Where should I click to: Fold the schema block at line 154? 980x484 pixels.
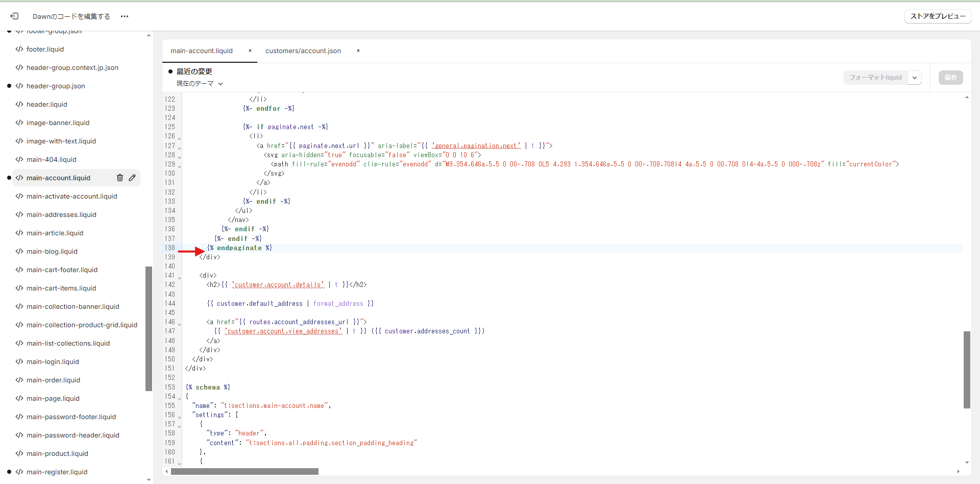point(179,398)
